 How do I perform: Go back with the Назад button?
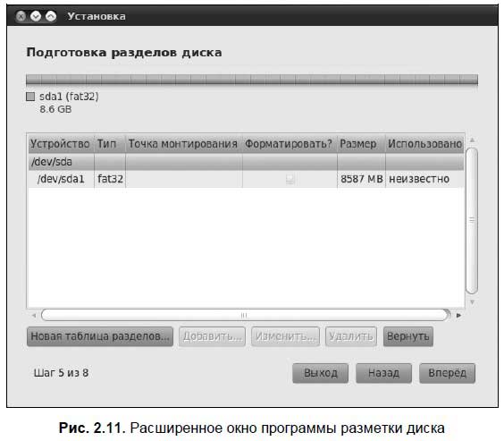click(383, 373)
